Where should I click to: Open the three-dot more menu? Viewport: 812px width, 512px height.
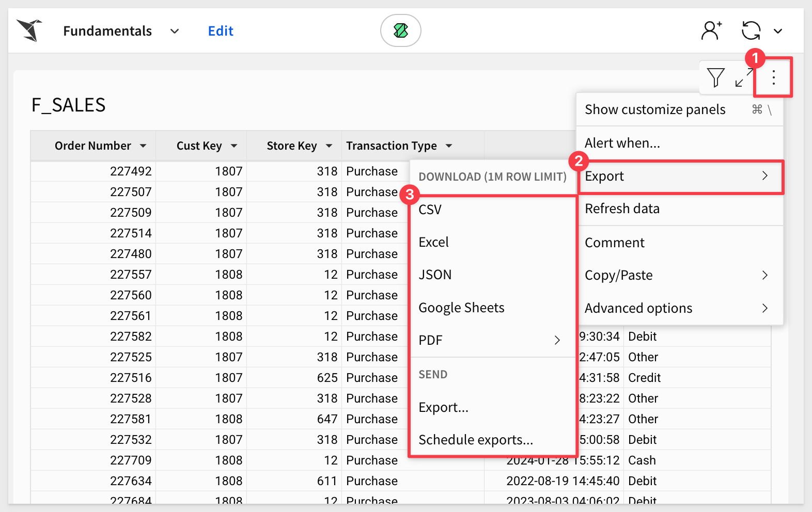(773, 77)
